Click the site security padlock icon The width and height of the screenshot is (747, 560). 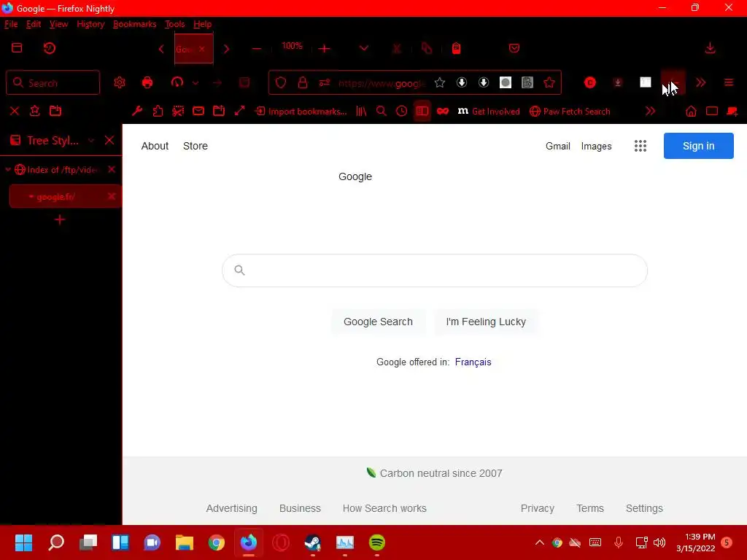(x=303, y=82)
